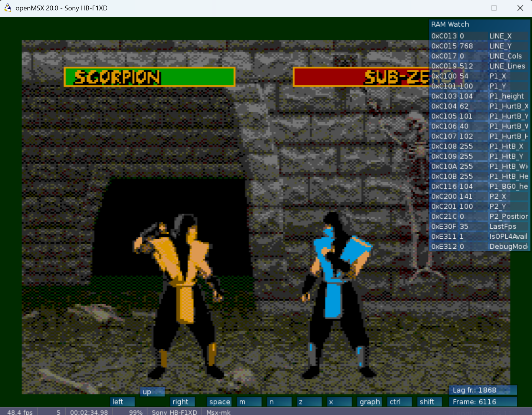The width and height of the screenshot is (532, 415).
Task: Select the 0xC200 P2_X watch row
Action: (x=479, y=196)
